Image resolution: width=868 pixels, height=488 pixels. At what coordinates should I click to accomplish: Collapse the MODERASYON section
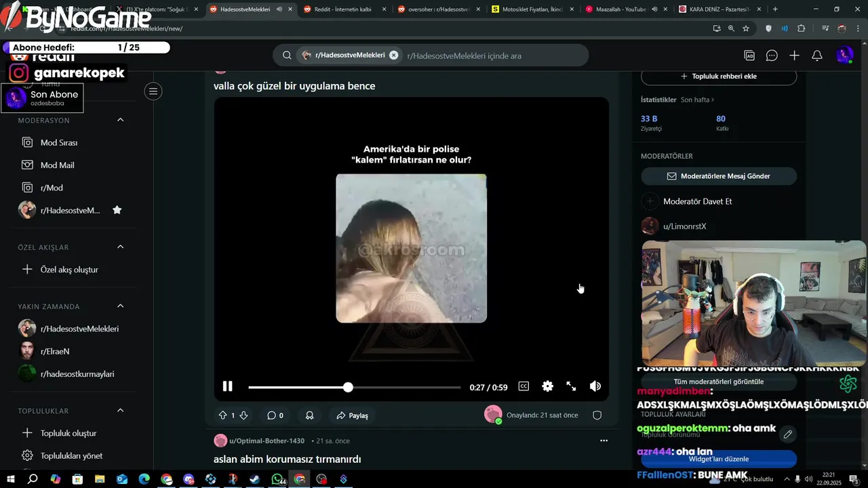[x=120, y=120]
